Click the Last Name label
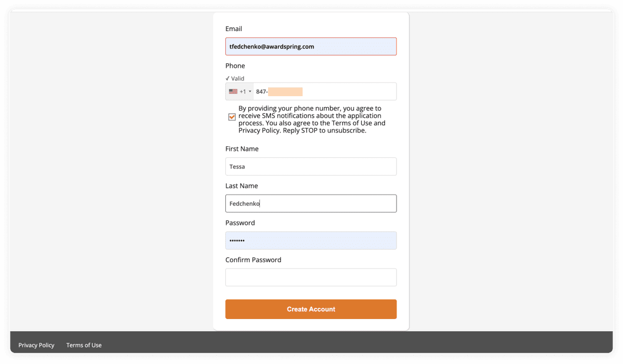The height and width of the screenshot is (364, 623). tap(241, 186)
